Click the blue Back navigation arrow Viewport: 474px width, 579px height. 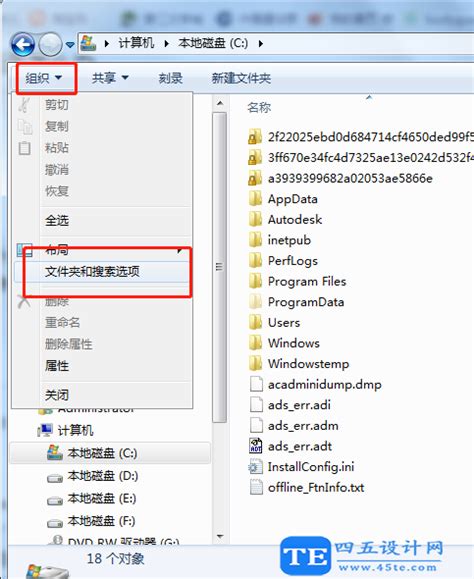[x=23, y=45]
